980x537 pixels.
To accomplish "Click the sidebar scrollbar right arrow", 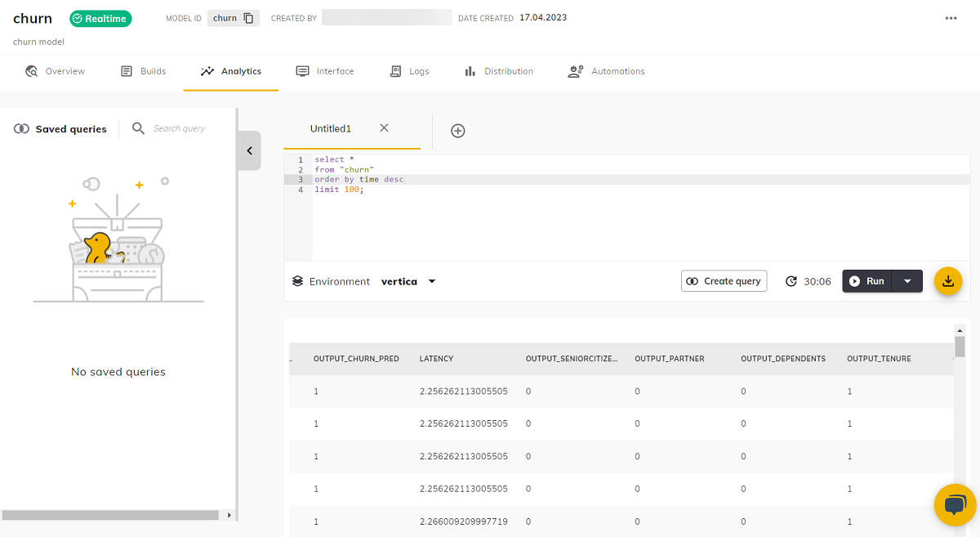I will (229, 515).
